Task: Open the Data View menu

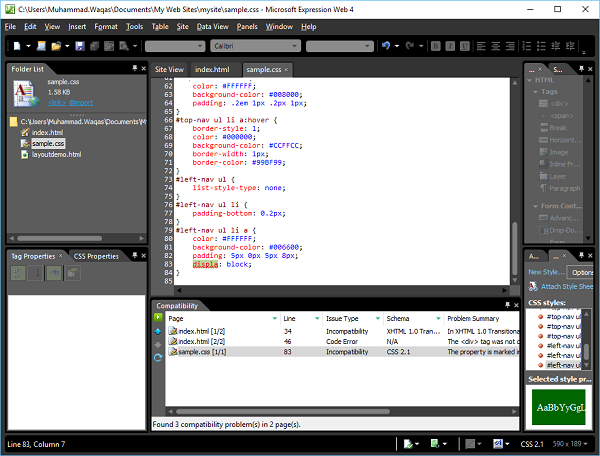Action: pos(212,26)
